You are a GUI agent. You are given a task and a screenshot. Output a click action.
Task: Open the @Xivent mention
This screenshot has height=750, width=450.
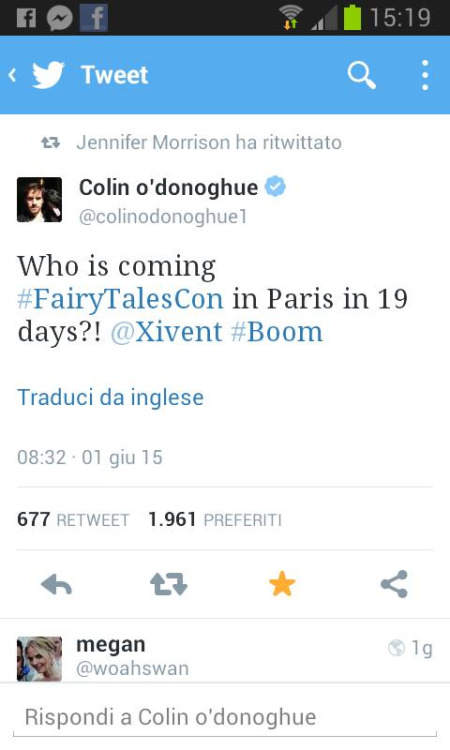166,331
